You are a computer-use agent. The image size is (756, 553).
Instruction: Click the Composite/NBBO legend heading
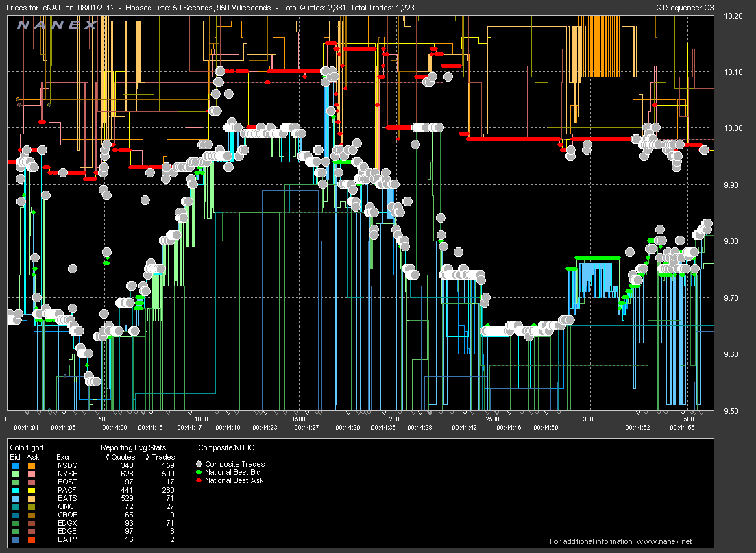point(226,448)
